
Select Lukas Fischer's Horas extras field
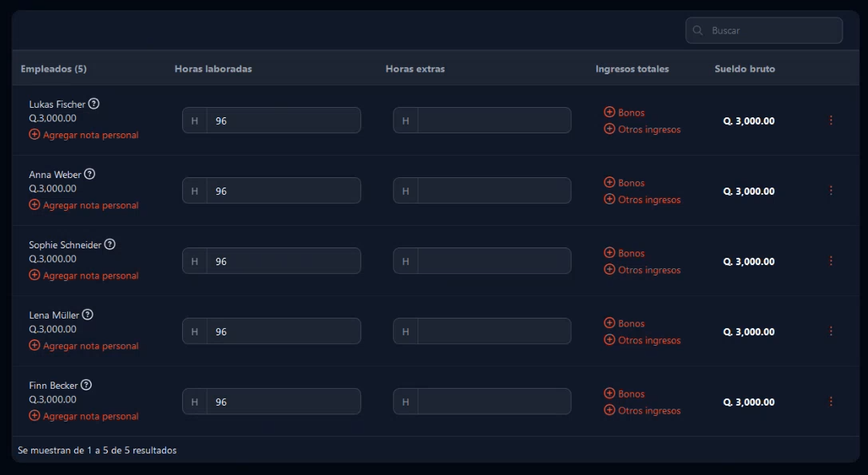click(x=482, y=120)
